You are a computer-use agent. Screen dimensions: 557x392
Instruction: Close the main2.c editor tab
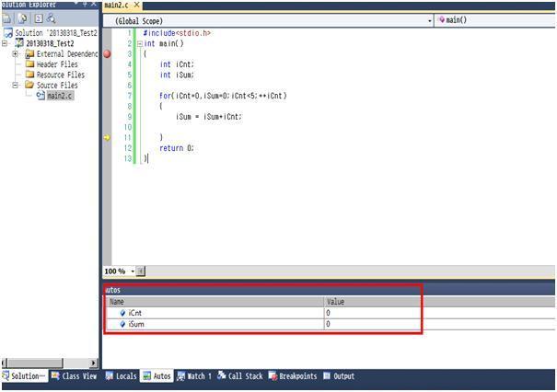click(136, 5)
